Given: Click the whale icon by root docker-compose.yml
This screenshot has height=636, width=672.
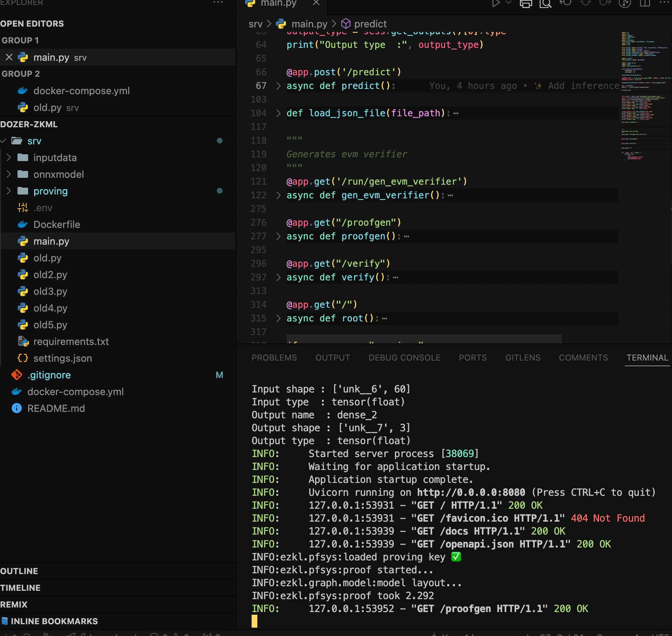Looking at the screenshot, I should pyautogui.click(x=17, y=392).
